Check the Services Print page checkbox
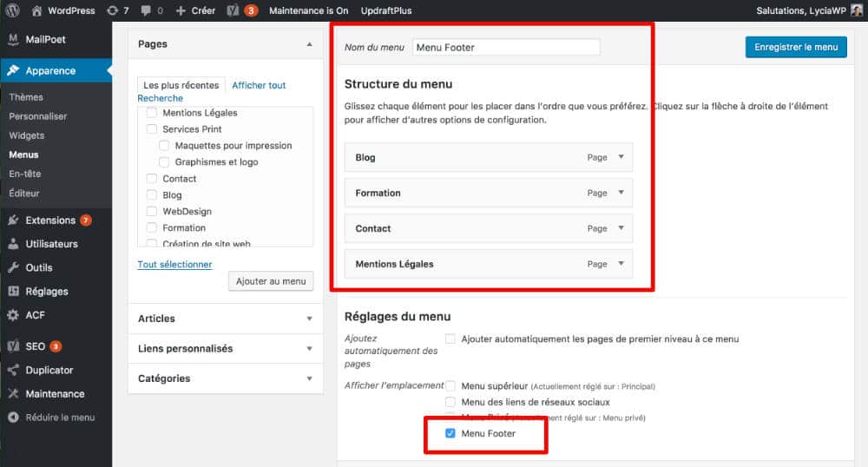The height and width of the screenshot is (467, 868). [x=152, y=129]
